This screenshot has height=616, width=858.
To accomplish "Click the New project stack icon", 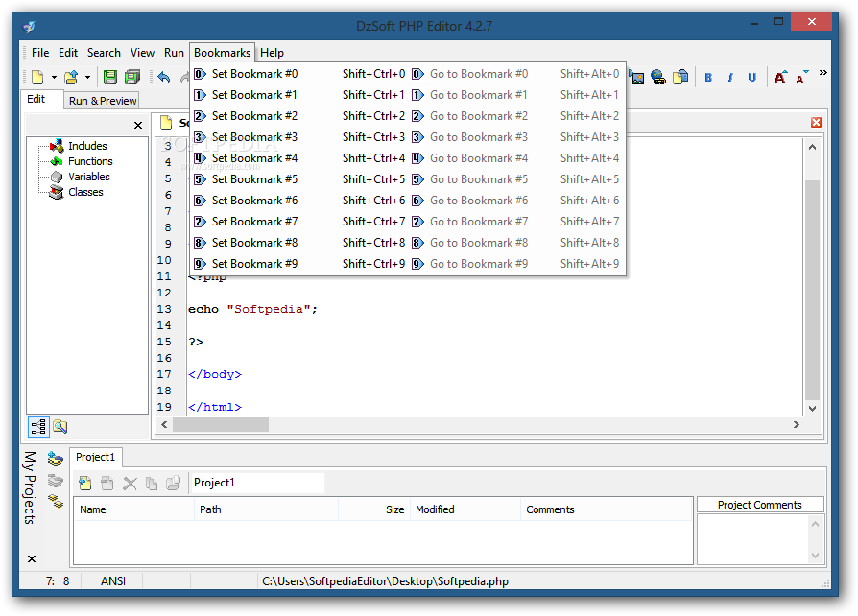I will (56, 459).
